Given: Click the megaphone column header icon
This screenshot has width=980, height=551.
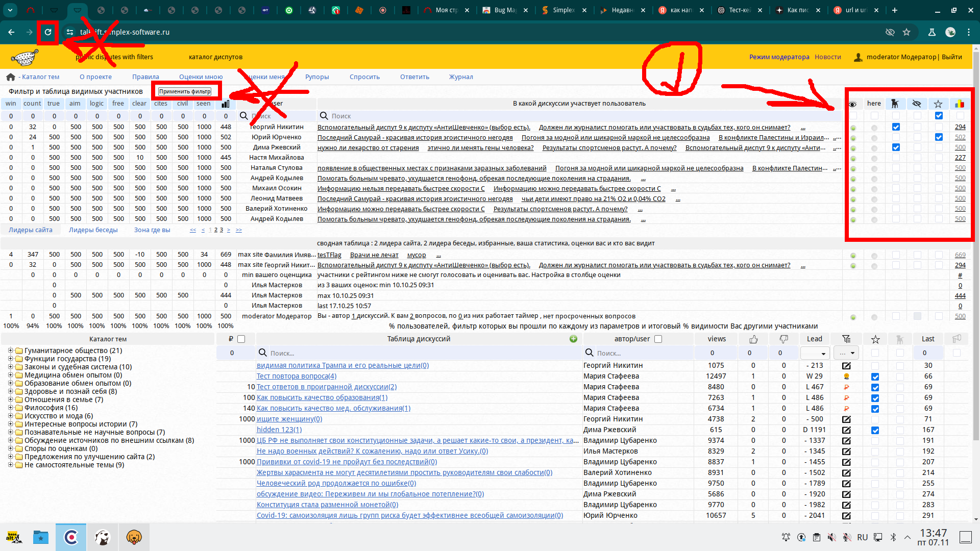Looking at the screenshot, I should click(957, 339).
